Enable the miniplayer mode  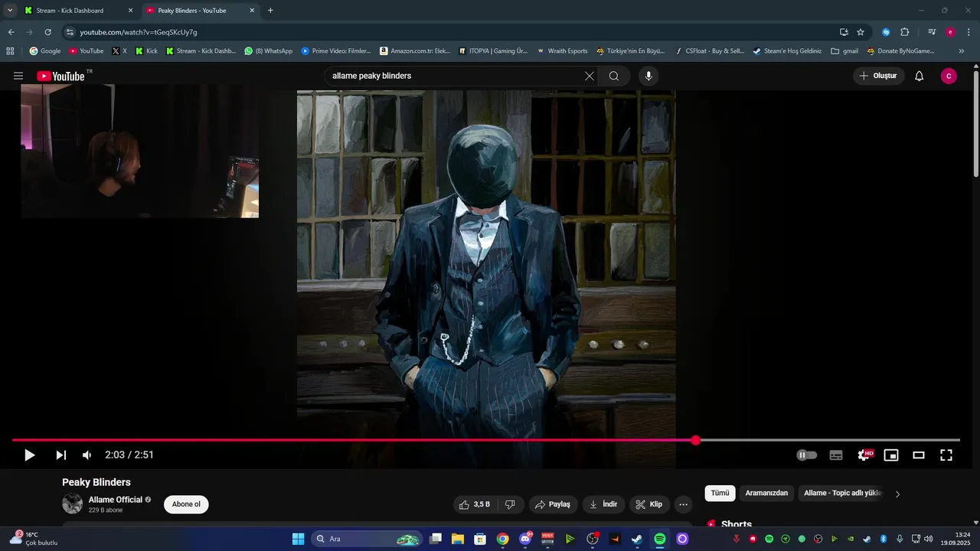pos(891,455)
